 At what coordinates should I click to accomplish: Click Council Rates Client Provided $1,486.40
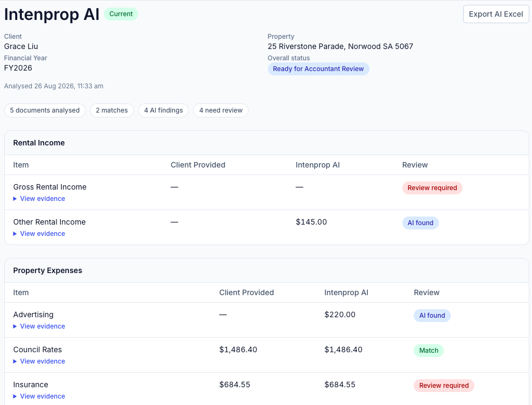point(238,350)
